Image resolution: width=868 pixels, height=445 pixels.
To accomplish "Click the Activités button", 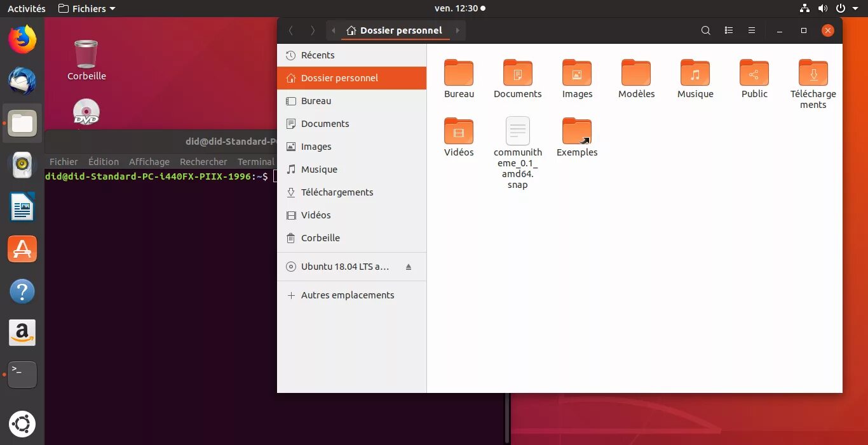I will click(27, 8).
